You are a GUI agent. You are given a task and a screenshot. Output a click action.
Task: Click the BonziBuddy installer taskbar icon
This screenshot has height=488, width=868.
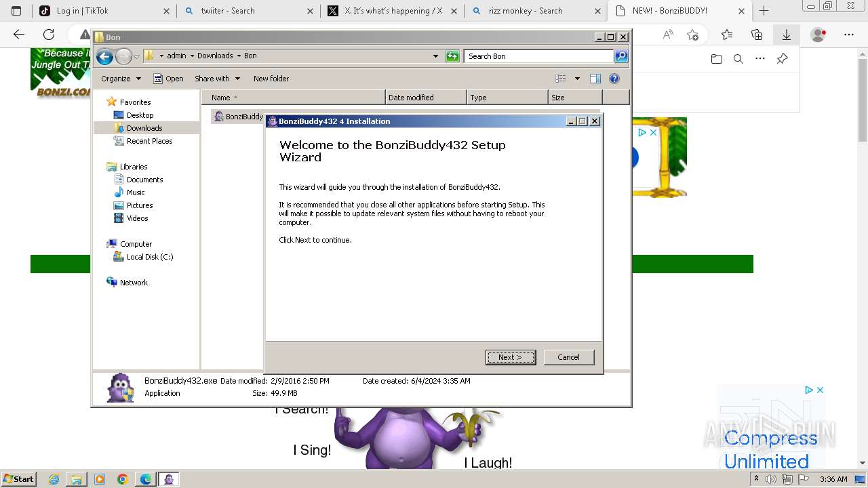click(169, 479)
